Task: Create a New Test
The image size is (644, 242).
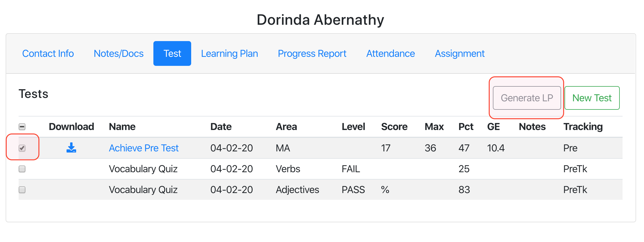Action: (592, 98)
